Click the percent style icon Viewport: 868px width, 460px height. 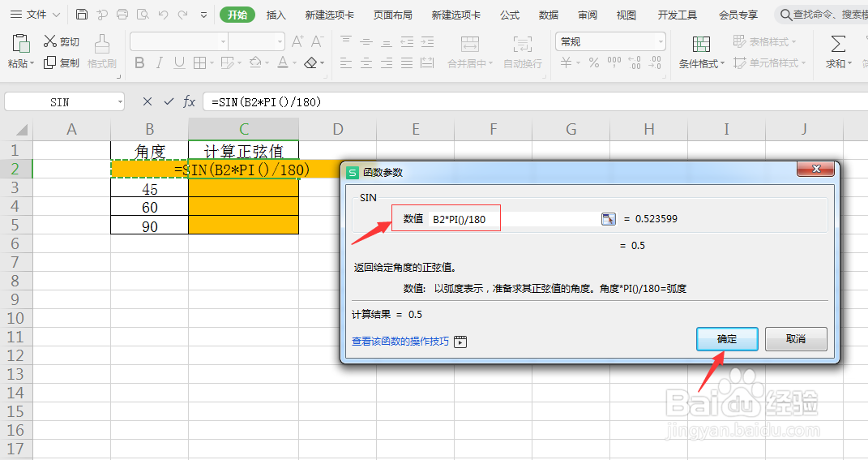(594, 62)
